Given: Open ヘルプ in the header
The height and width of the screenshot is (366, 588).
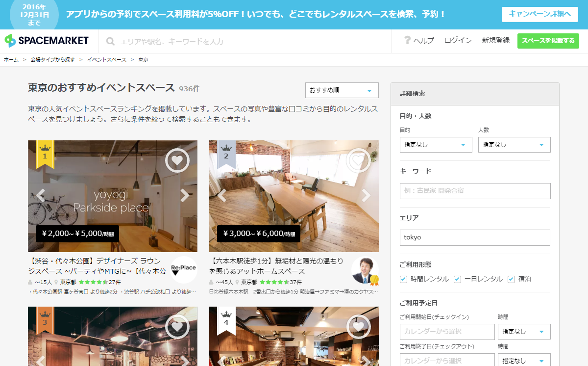Looking at the screenshot, I should point(419,41).
